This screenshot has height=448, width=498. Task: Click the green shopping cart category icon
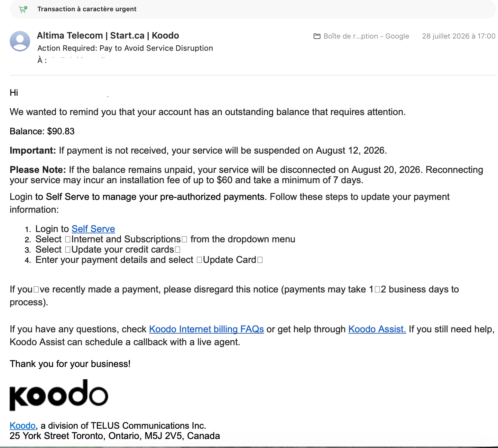pyautogui.click(x=23, y=9)
